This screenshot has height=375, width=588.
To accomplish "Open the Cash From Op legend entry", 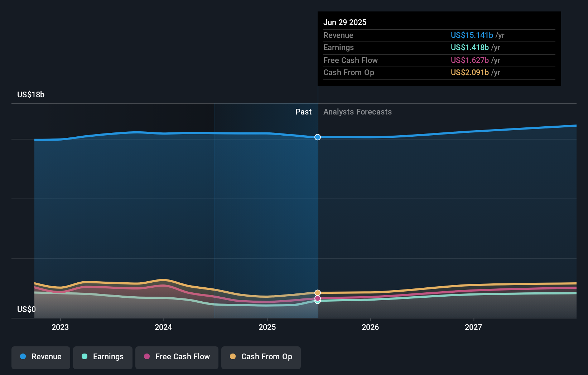I will (x=261, y=357).
